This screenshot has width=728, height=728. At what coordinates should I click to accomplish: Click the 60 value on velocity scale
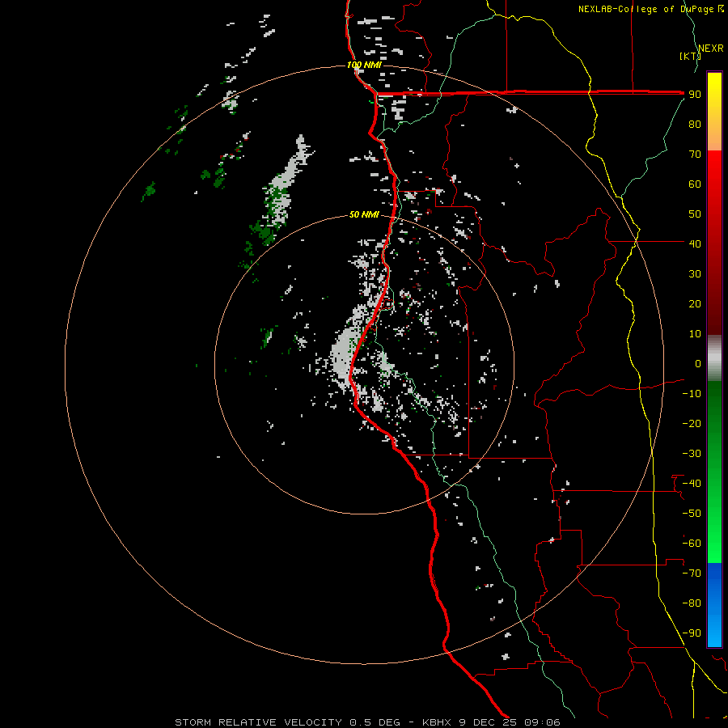point(695,184)
